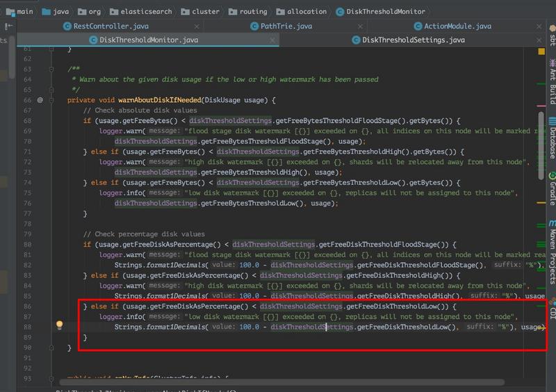Click the warnAboutDiskIfNeeded method name
This screenshot has width=556, height=392.
click(160, 100)
